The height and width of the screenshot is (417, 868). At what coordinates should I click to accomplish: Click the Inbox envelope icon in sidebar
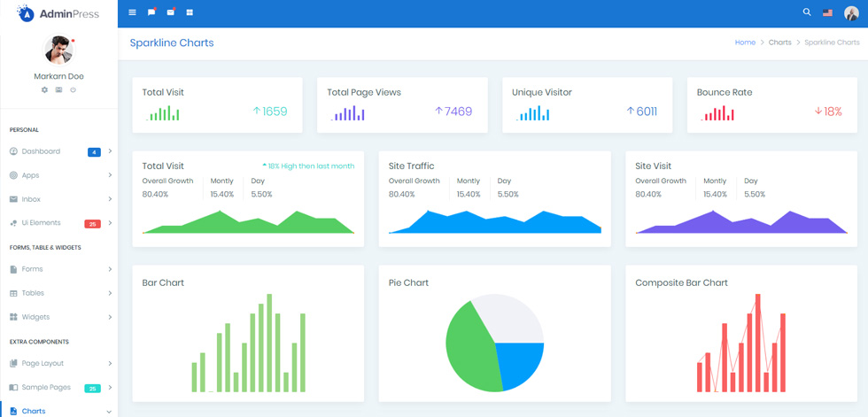[14, 199]
